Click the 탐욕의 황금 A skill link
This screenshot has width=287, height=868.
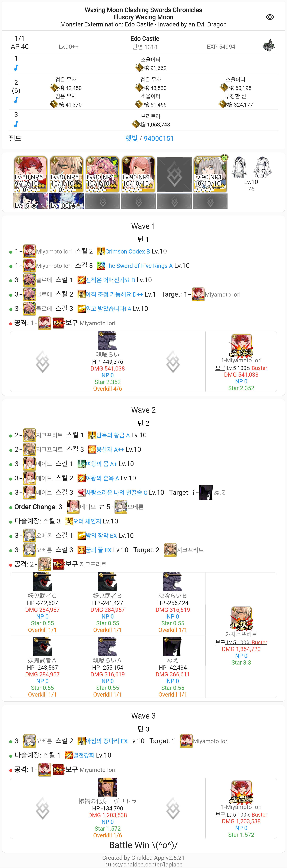(113, 435)
